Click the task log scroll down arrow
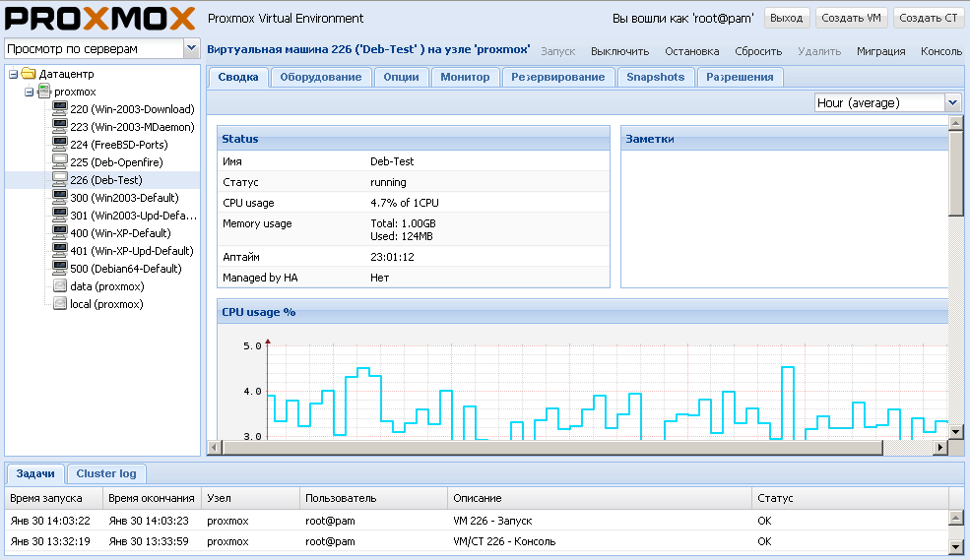Image resolution: width=970 pixels, height=560 pixels. (956, 546)
